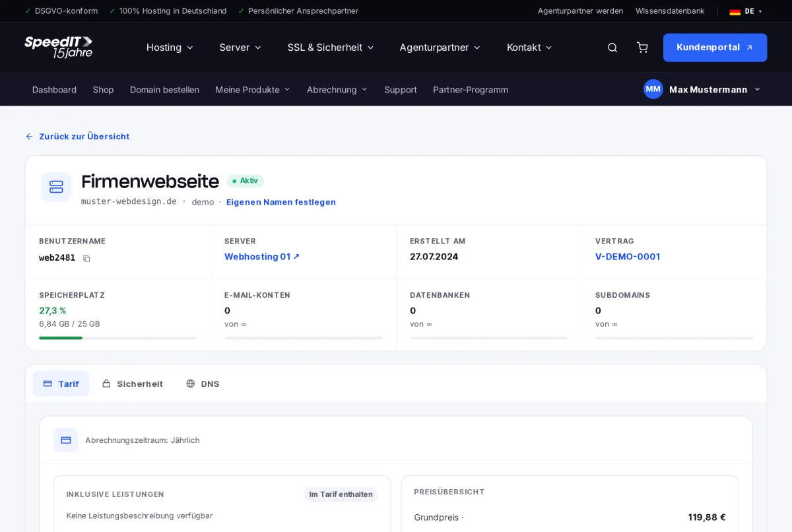Click the 100% Hosting in Deutschland label
The image size is (792, 532).
click(x=173, y=11)
